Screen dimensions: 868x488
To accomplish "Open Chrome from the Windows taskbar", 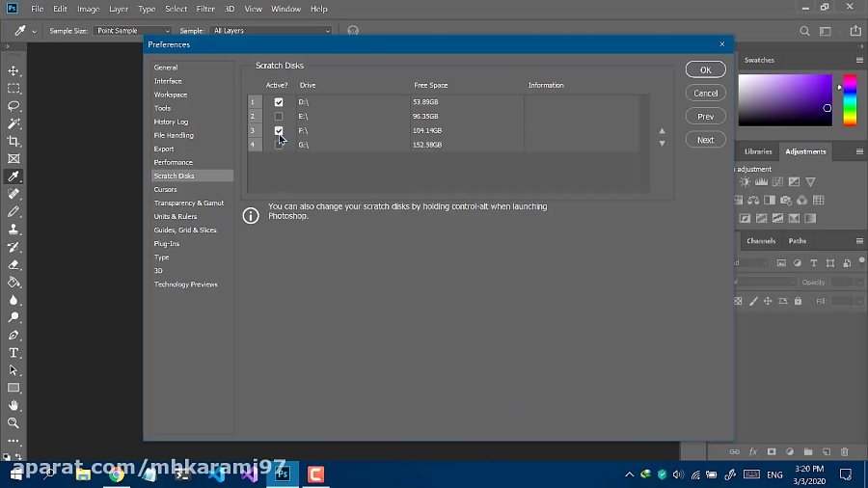I will point(117,474).
